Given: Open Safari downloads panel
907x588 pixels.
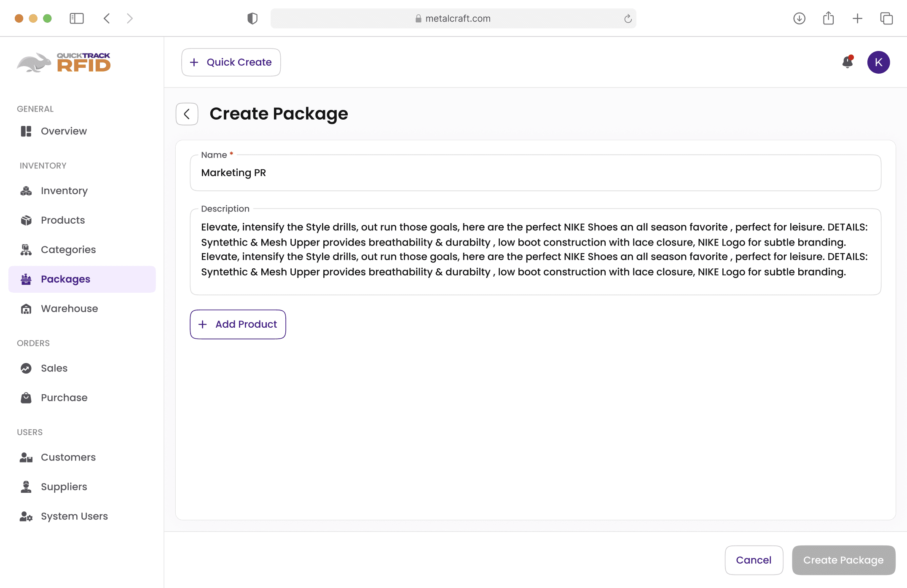Looking at the screenshot, I should point(799,19).
